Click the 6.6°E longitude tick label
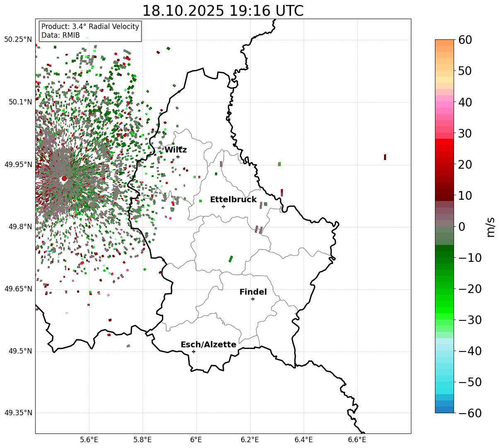The height and width of the screenshot is (448, 500). coord(357,440)
